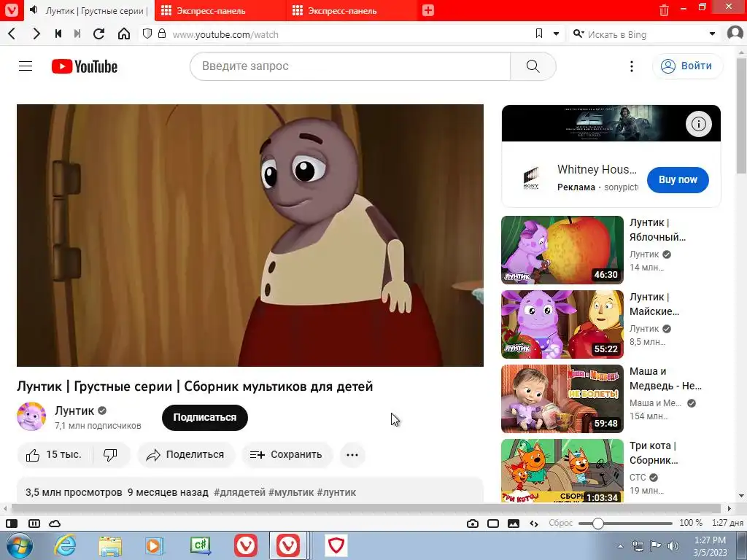This screenshot has height=560, width=747.
Task: Click the Buy now ad button
Action: click(x=678, y=179)
